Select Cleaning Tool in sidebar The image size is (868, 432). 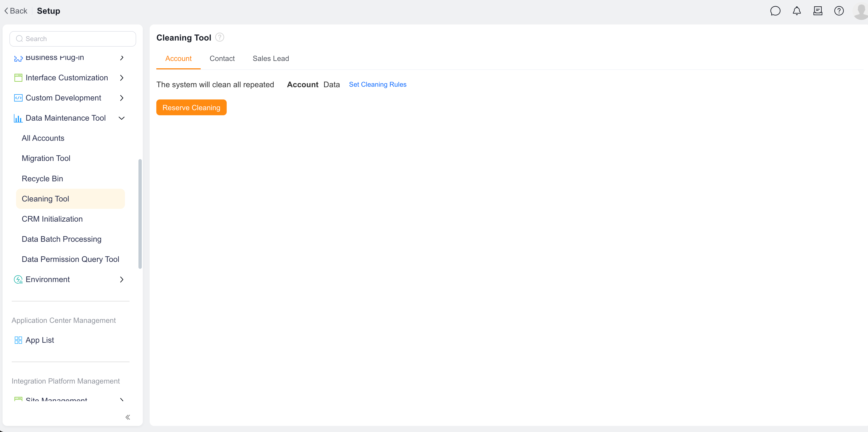pos(70,199)
